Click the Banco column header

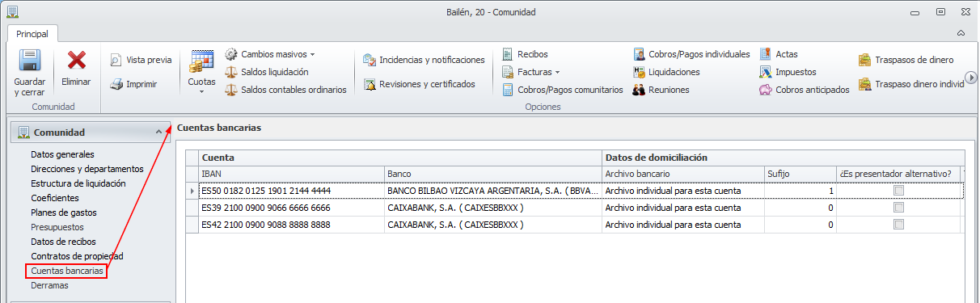click(x=493, y=174)
